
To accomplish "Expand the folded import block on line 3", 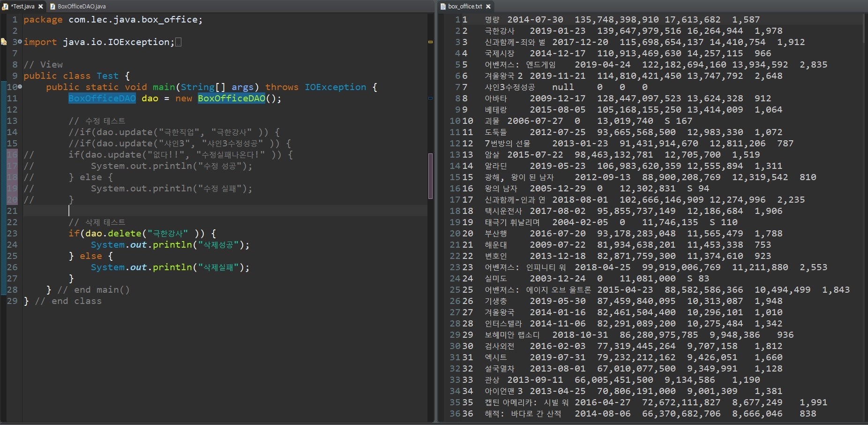I will (20, 42).
